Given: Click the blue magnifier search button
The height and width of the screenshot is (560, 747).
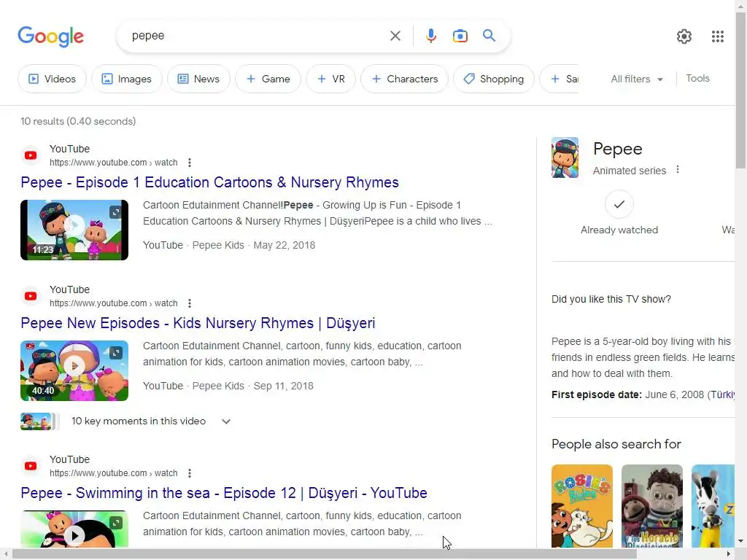Looking at the screenshot, I should click(489, 36).
